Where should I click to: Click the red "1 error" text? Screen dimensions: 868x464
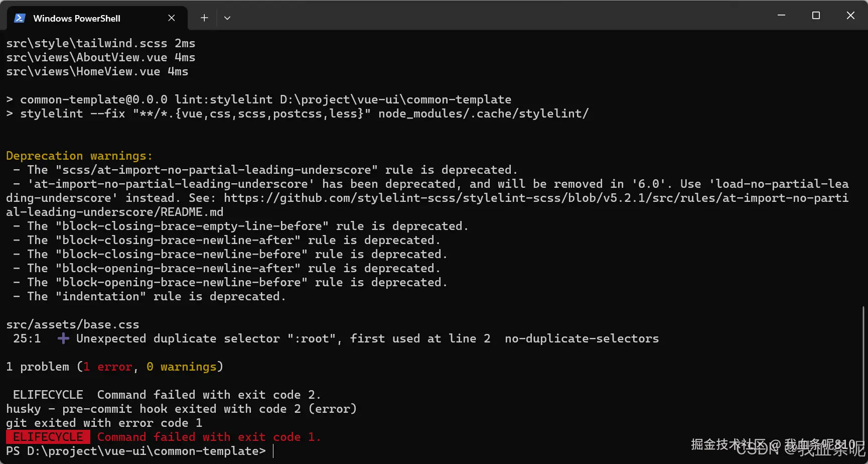pyautogui.click(x=108, y=367)
